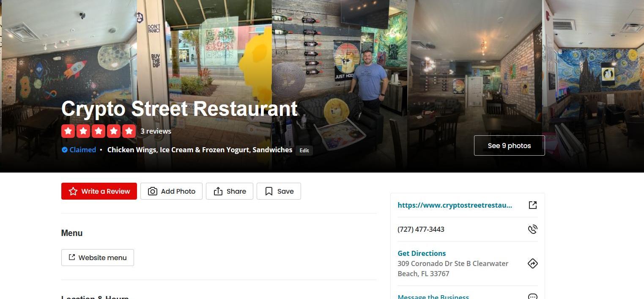Edit the business categories
This screenshot has width=644, height=299.
(x=304, y=150)
